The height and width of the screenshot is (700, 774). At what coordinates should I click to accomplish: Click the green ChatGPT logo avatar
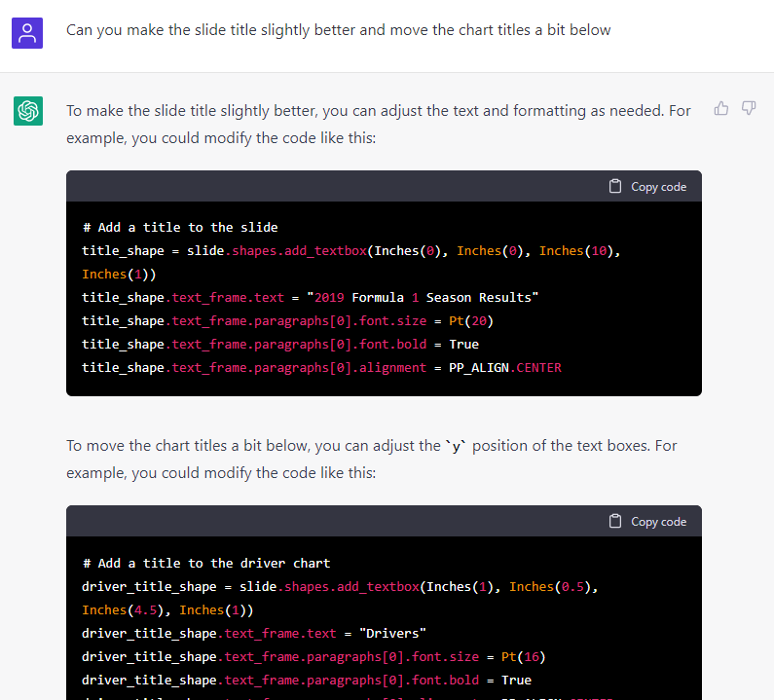28,111
